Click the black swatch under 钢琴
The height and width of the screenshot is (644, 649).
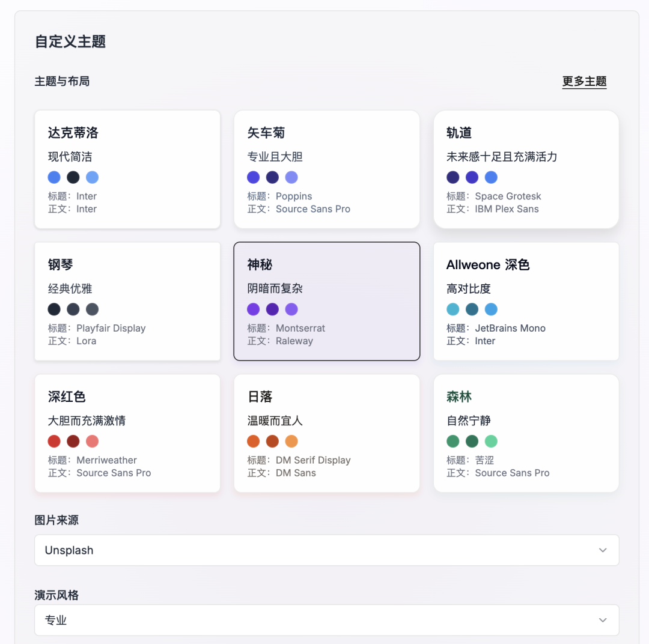pos(53,309)
